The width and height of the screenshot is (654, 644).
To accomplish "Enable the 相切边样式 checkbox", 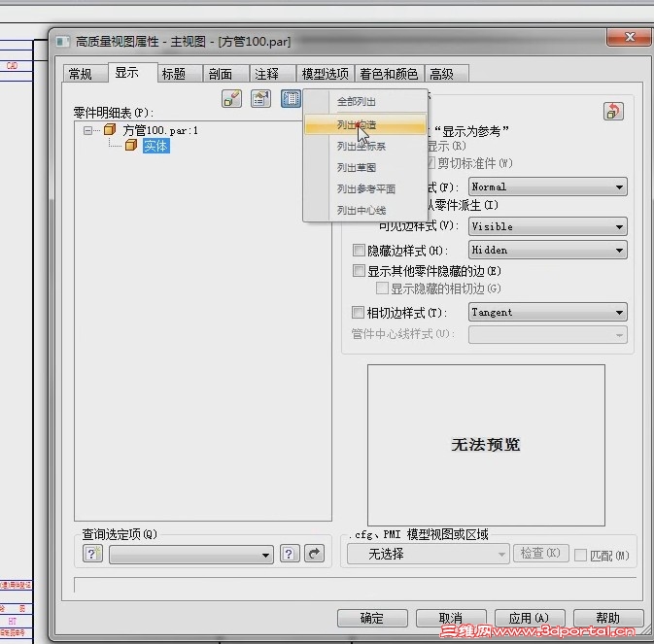I will [358, 312].
